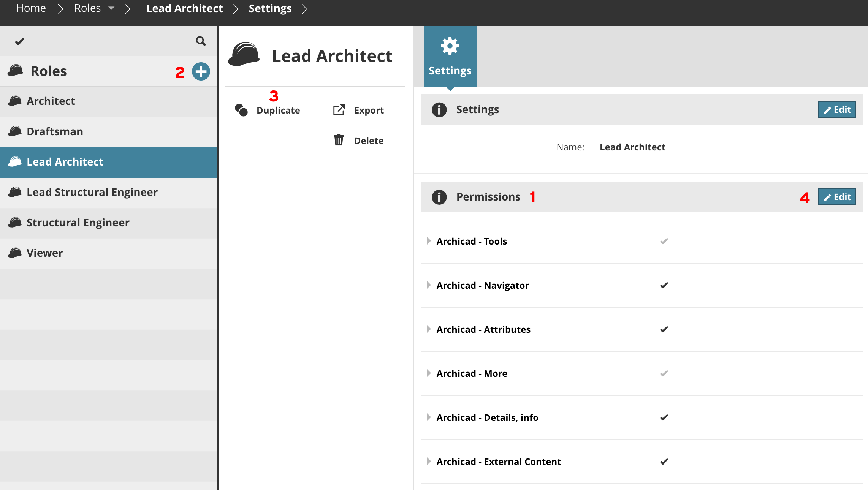Click the hard hat icon next to Lead Structural Engineer
868x490 pixels.
(x=15, y=192)
